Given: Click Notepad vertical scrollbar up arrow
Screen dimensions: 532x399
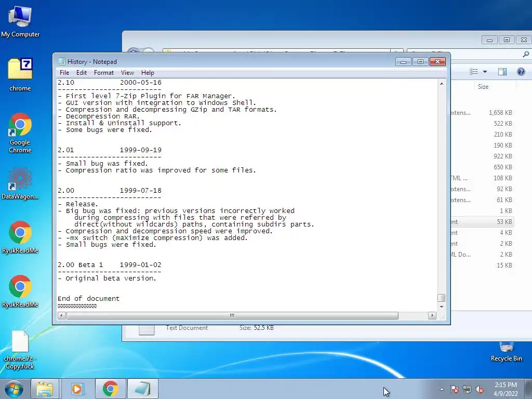Looking at the screenshot, I should tap(442, 84).
